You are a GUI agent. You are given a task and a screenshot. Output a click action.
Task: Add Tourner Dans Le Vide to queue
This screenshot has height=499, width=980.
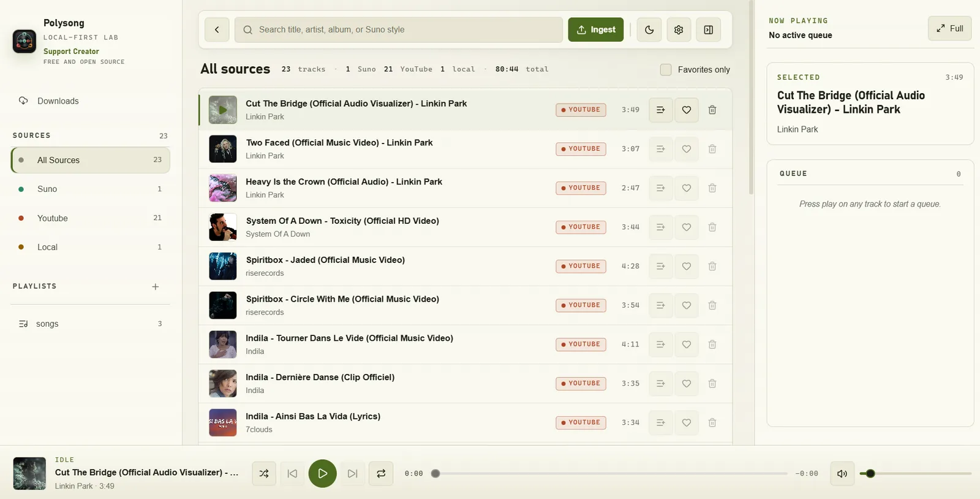(x=661, y=345)
